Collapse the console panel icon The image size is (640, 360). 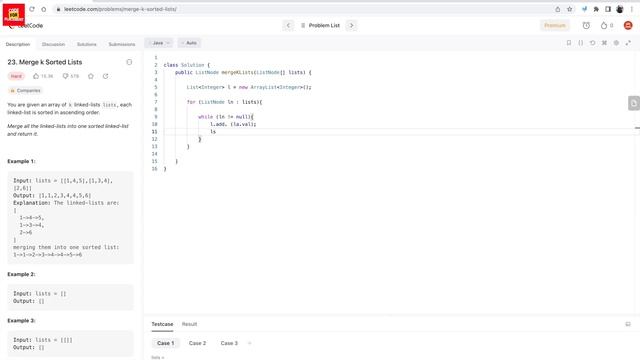(x=628, y=324)
